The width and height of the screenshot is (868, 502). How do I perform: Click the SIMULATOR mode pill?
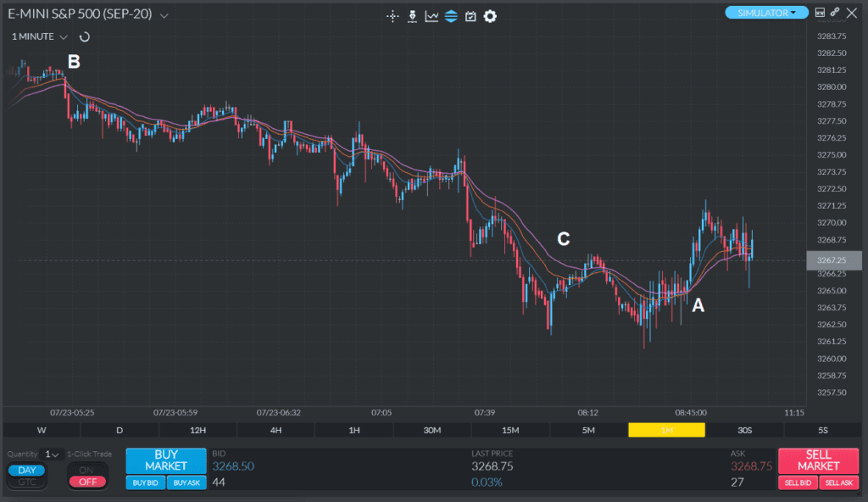(x=765, y=12)
